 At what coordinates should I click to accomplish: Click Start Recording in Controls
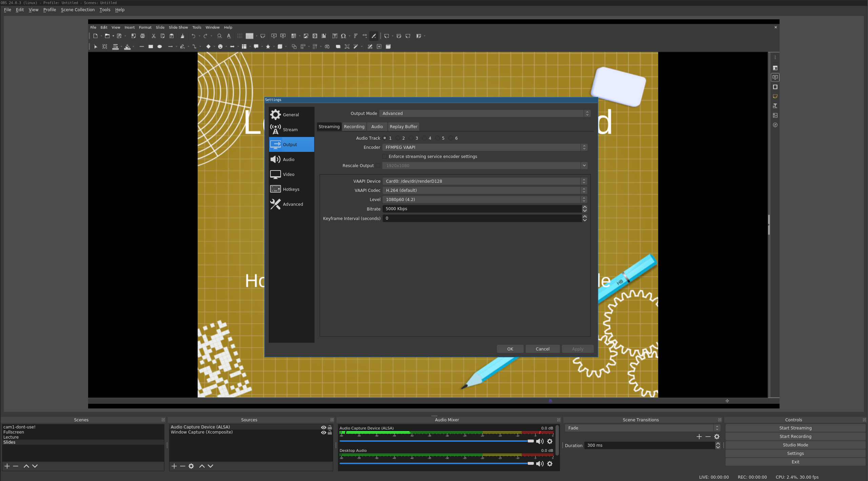click(795, 436)
